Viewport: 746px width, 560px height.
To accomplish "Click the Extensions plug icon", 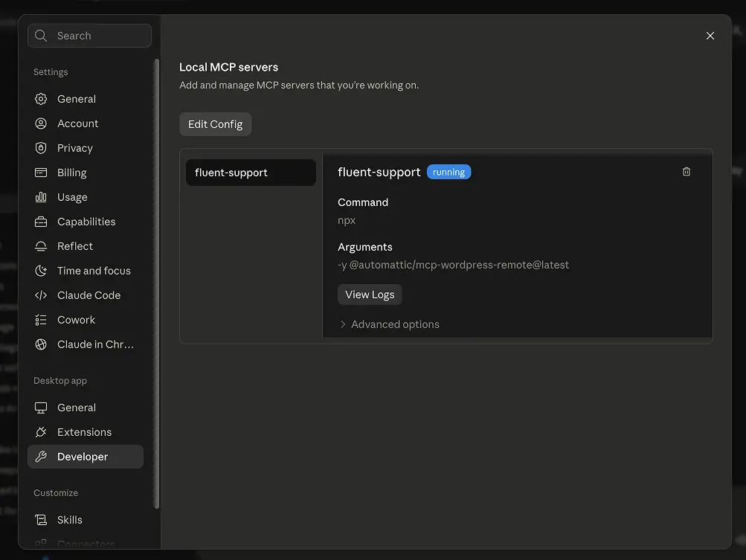I will click(41, 432).
